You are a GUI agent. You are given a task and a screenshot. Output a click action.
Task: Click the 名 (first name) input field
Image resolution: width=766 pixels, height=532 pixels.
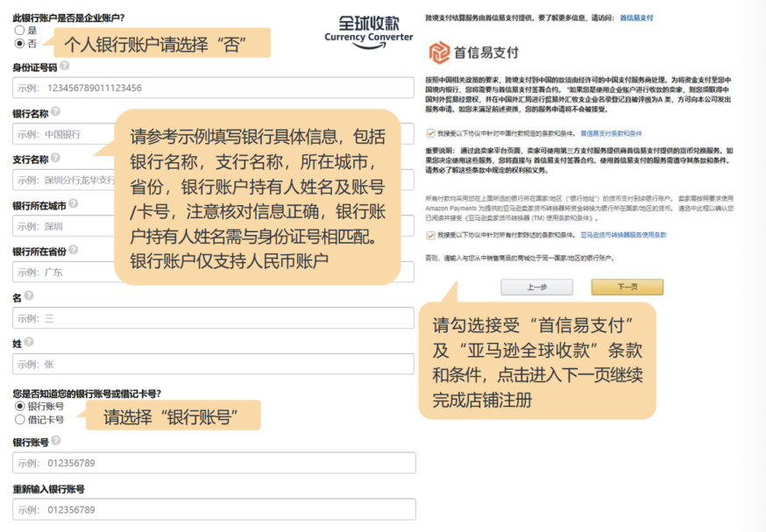tap(213, 318)
